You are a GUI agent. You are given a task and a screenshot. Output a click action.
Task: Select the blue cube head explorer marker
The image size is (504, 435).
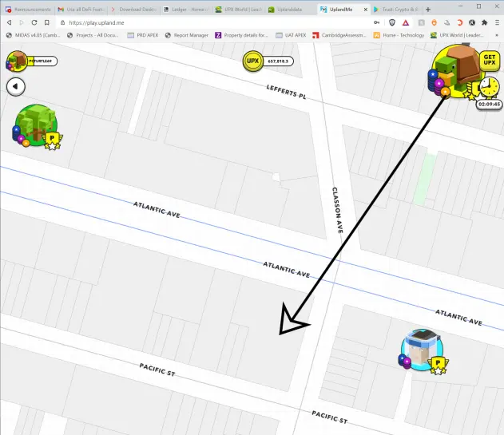423,351
